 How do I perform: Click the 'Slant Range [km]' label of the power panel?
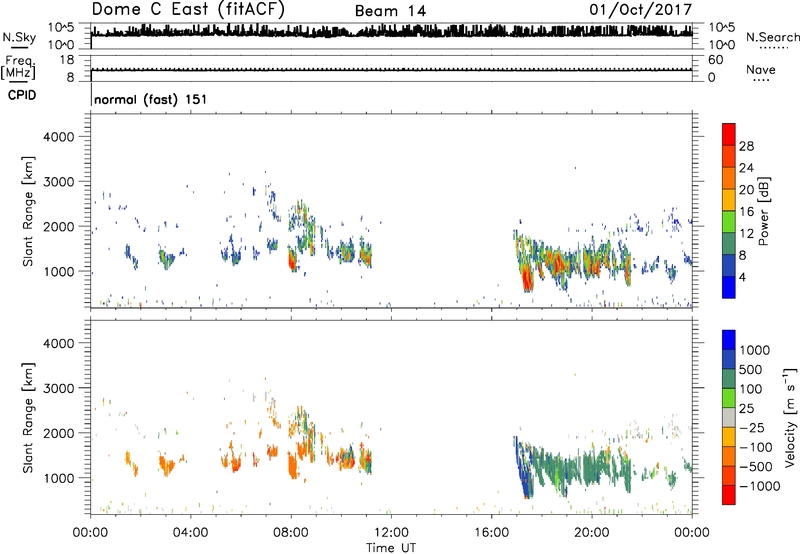click(28, 211)
